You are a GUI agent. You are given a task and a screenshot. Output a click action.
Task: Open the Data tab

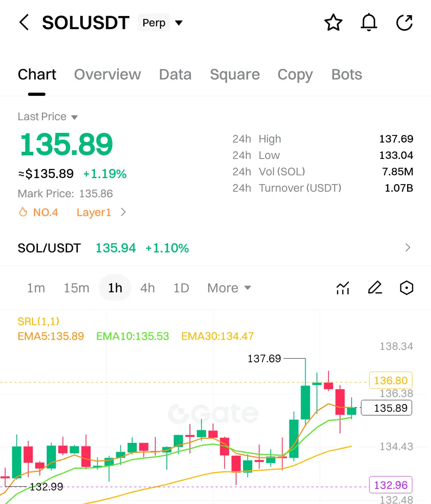point(175,75)
